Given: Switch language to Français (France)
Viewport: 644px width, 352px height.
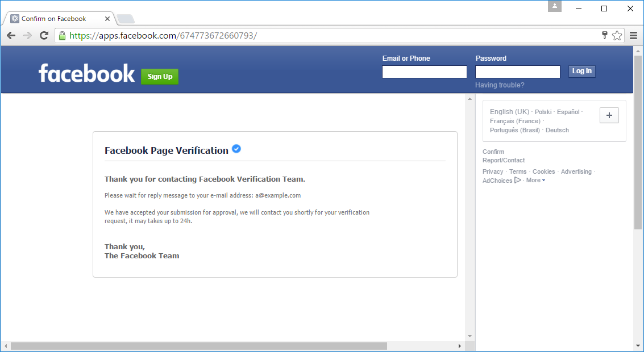Looking at the screenshot, I should (x=515, y=121).
